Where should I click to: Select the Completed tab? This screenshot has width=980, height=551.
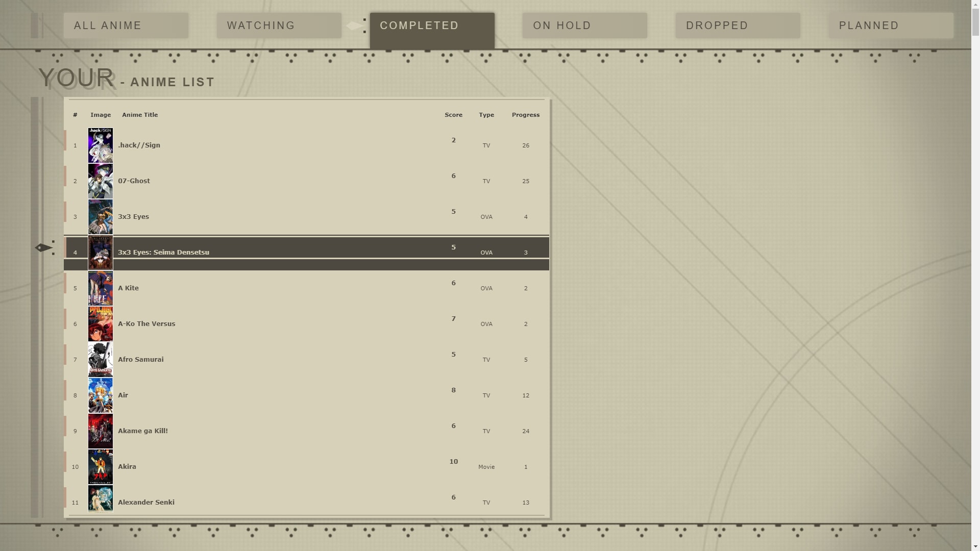(x=432, y=31)
